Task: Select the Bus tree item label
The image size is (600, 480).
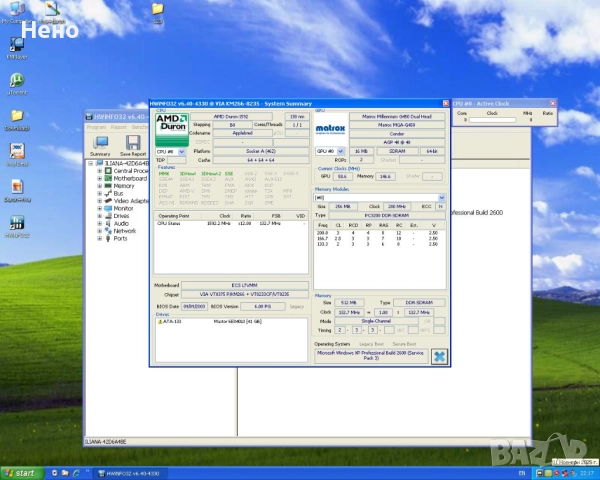Action: click(118, 193)
